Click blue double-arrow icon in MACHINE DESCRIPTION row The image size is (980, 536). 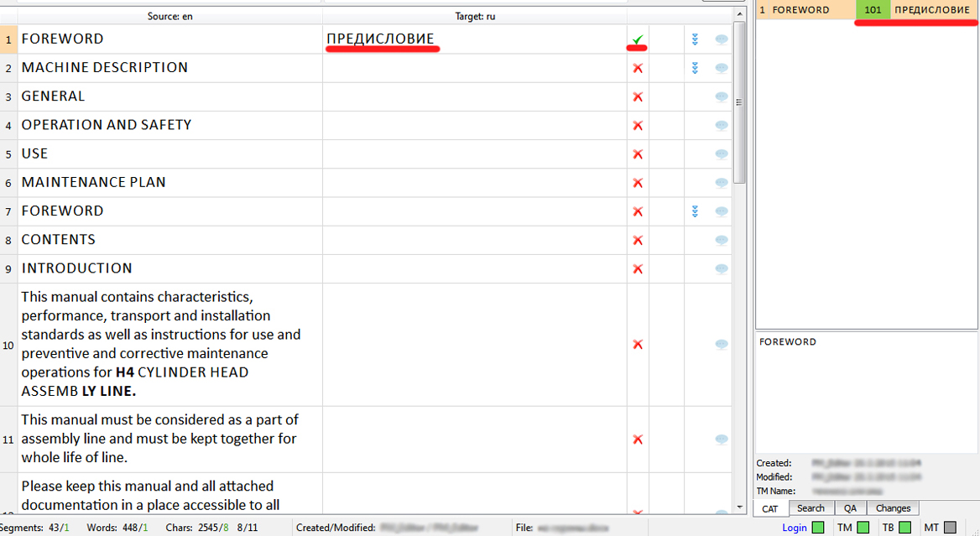click(x=695, y=68)
